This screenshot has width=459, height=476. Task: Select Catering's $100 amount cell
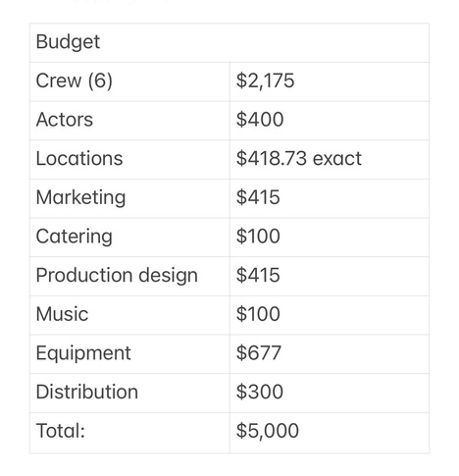(x=330, y=238)
